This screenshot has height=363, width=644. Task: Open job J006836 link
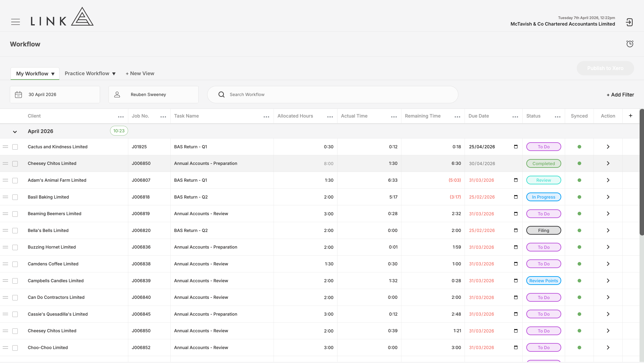141,247
